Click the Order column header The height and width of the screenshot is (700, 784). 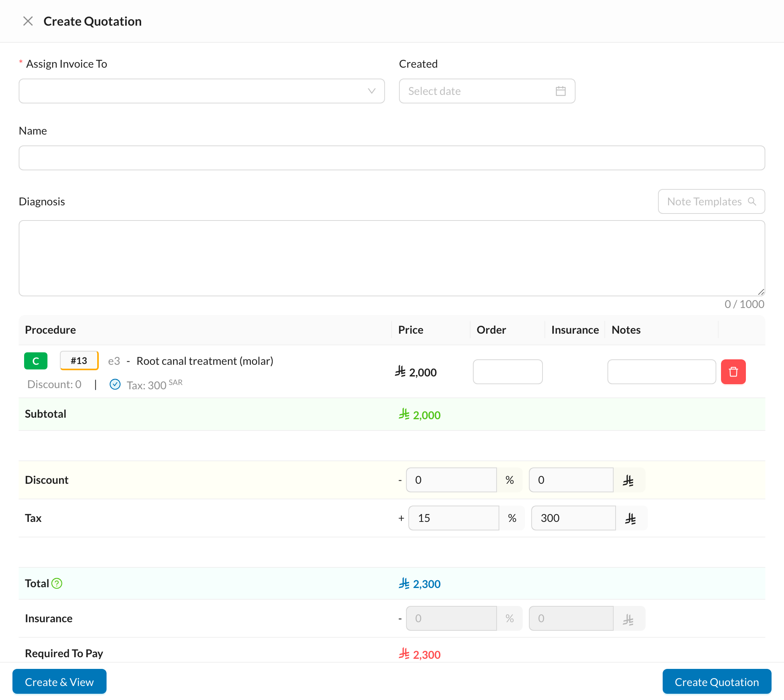491,330
